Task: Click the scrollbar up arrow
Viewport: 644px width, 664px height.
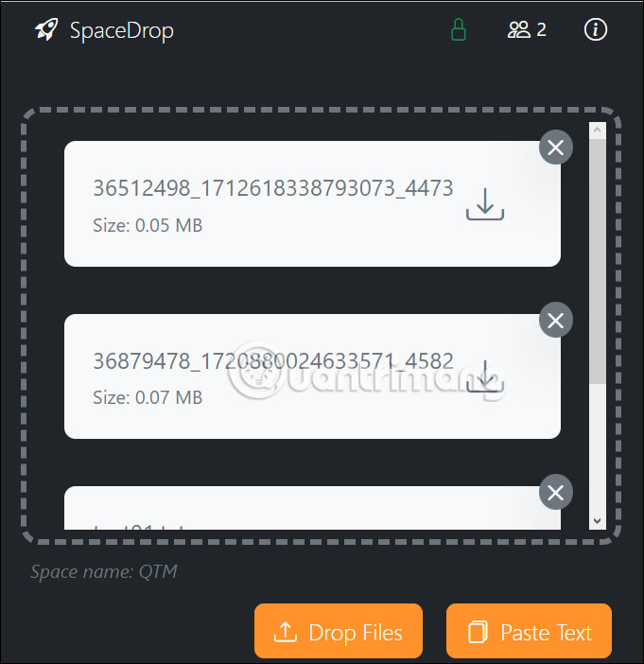Action: click(x=597, y=130)
